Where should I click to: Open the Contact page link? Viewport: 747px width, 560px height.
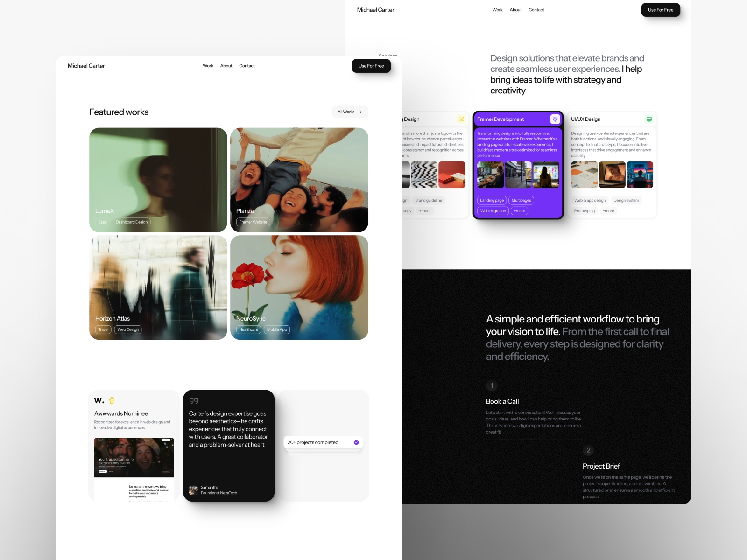[247, 66]
